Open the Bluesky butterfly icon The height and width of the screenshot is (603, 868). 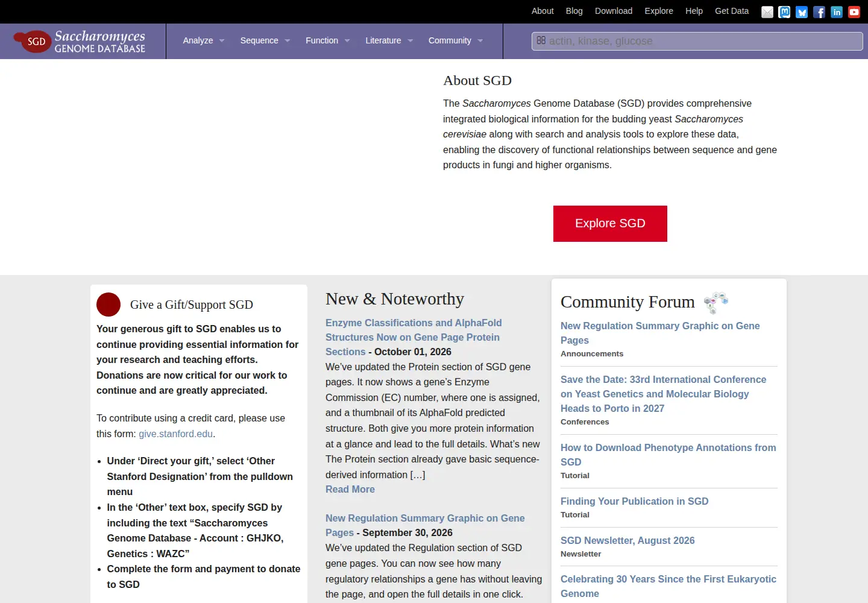click(802, 12)
